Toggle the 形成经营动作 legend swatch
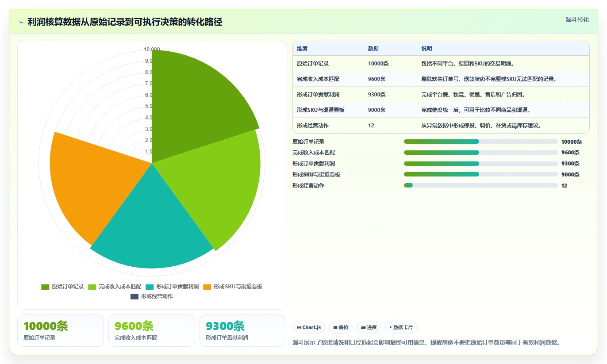Image resolution: width=607 pixels, height=364 pixels. coord(134,296)
